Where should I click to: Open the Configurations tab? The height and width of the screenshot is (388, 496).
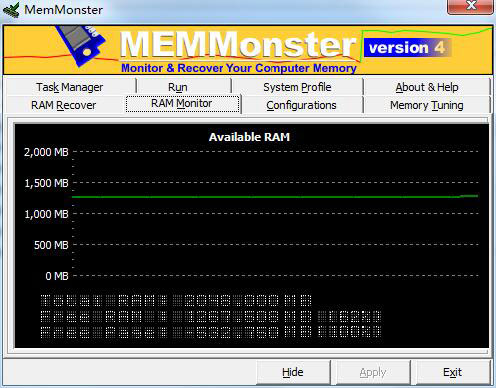[x=301, y=105]
